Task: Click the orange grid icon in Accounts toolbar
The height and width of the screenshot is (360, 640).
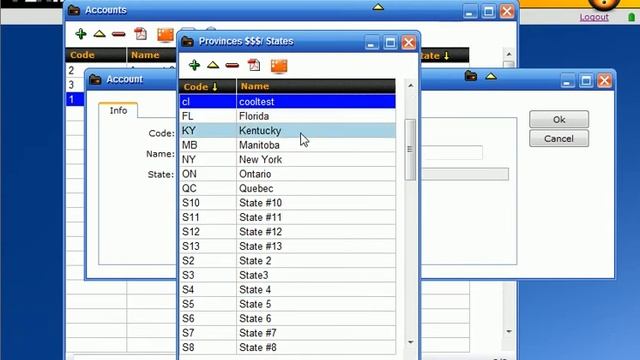Action: click(166, 35)
